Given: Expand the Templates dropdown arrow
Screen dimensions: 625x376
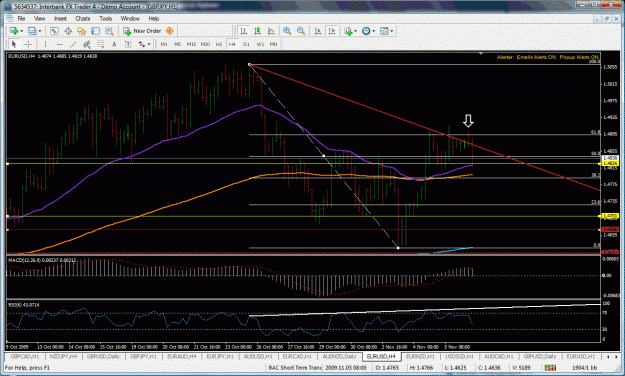Looking at the screenshot, I should click(392, 31).
